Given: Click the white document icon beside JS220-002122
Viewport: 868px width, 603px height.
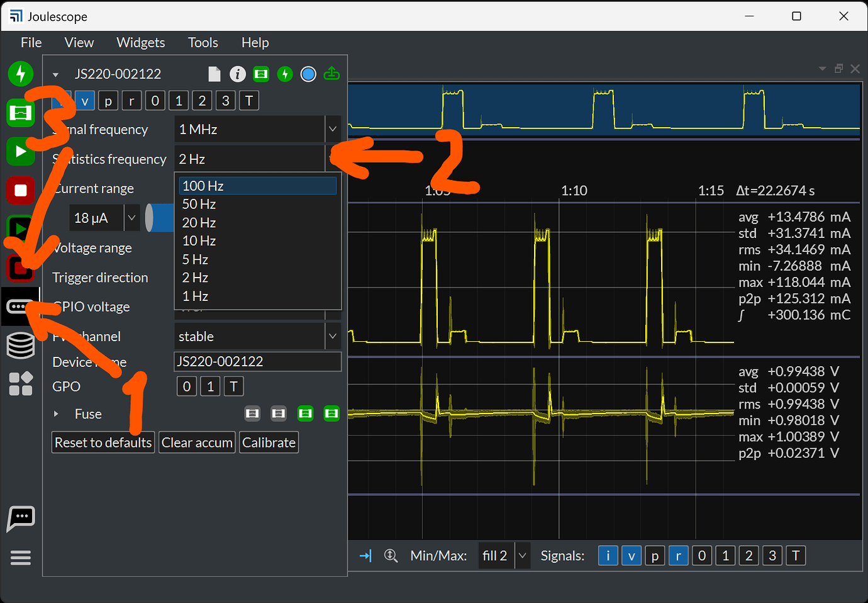Looking at the screenshot, I should point(214,74).
